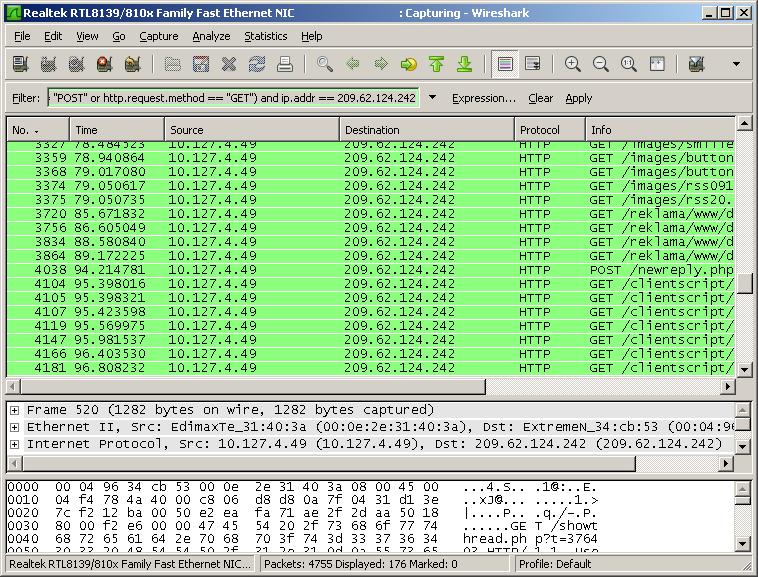
Task: Save the capture file icon
Action: (x=201, y=64)
